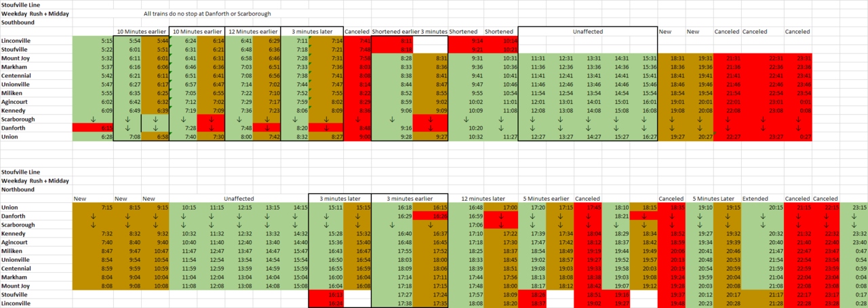
Task: Click the Southbound 'Unaffected' header cell
Action: click(x=587, y=32)
